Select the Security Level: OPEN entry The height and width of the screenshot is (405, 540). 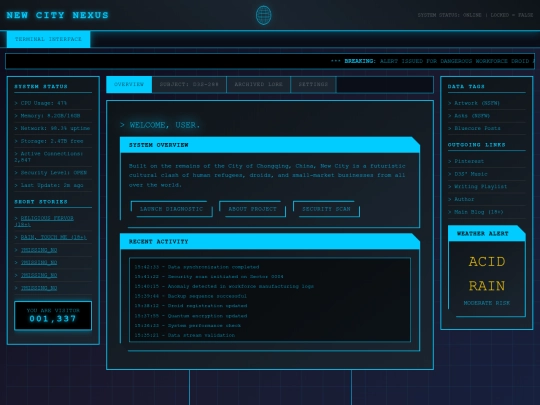point(53,173)
